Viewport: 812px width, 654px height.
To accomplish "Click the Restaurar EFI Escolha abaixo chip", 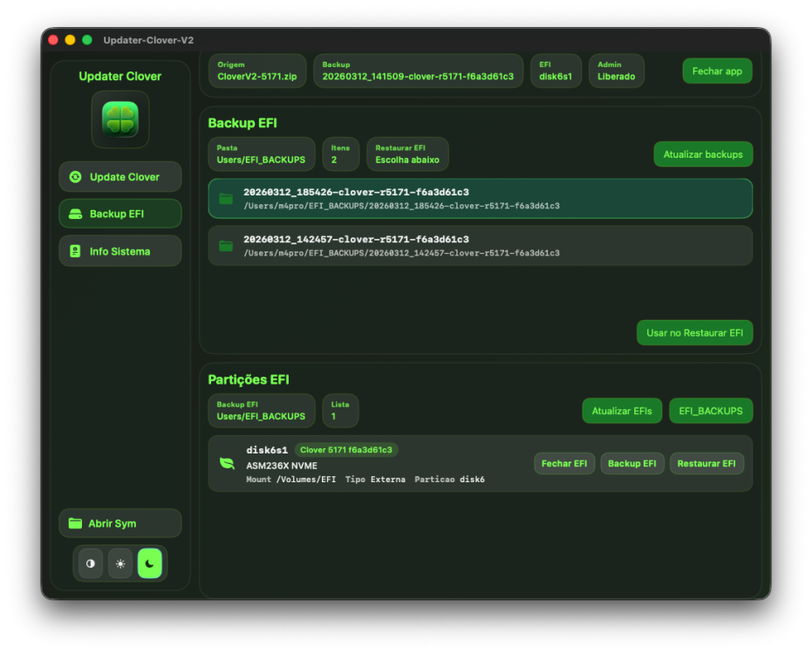I will coord(407,153).
